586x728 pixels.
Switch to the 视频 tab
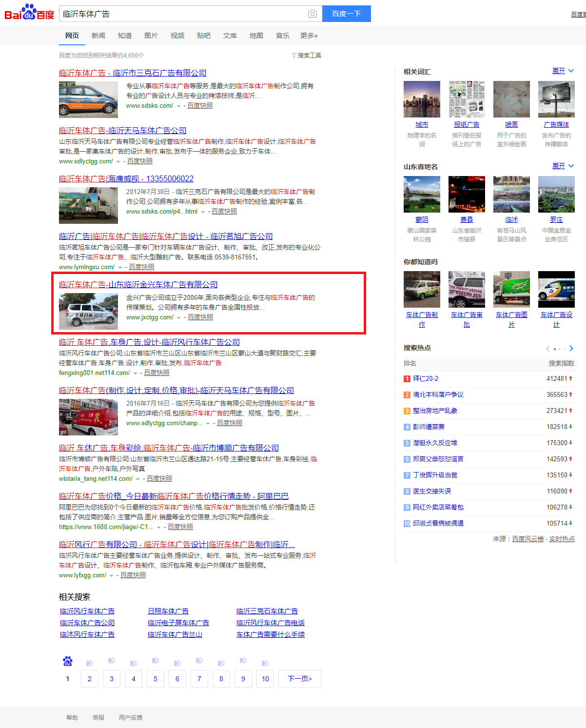177,35
